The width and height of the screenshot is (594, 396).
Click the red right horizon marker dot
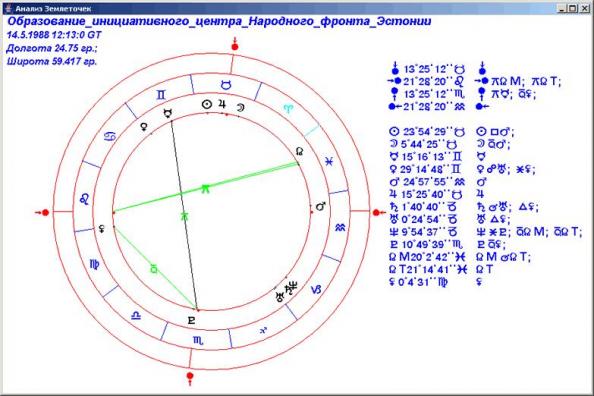click(x=376, y=213)
